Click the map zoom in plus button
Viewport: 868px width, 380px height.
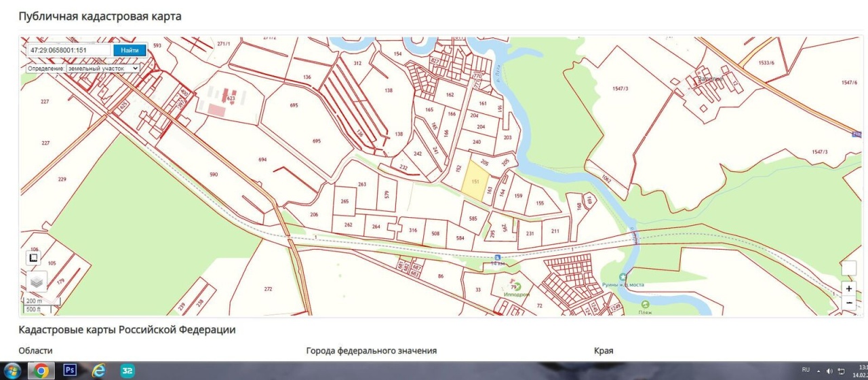pos(848,288)
